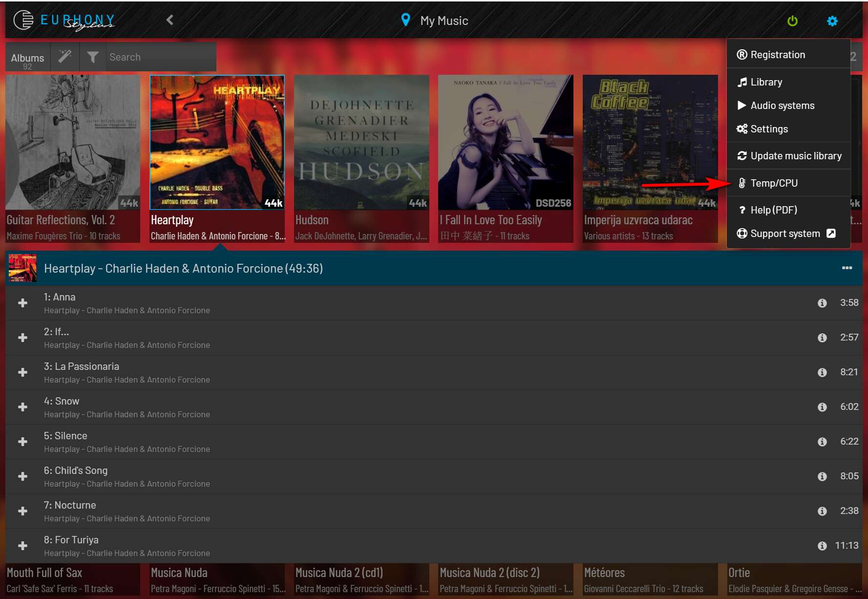Add track 7: Nocturne with plus
Screen dimensions: 868x599
(22, 511)
